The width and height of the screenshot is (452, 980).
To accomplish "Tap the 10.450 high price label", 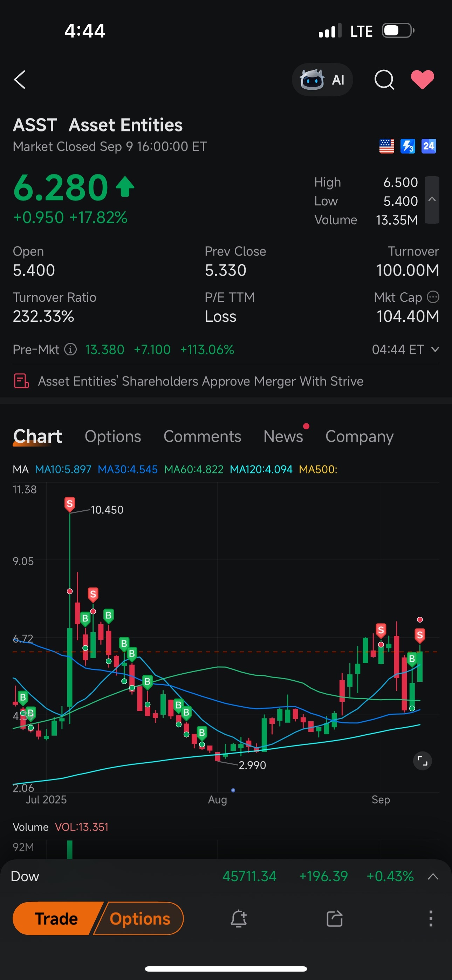I will click(107, 510).
